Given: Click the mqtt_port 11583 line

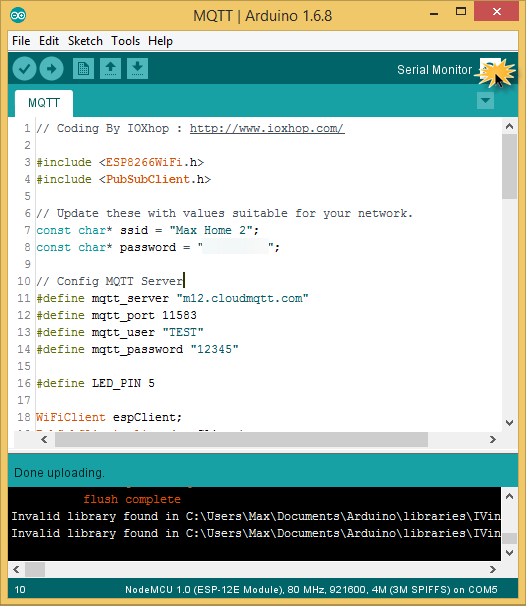Looking at the screenshot, I should (x=116, y=315).
